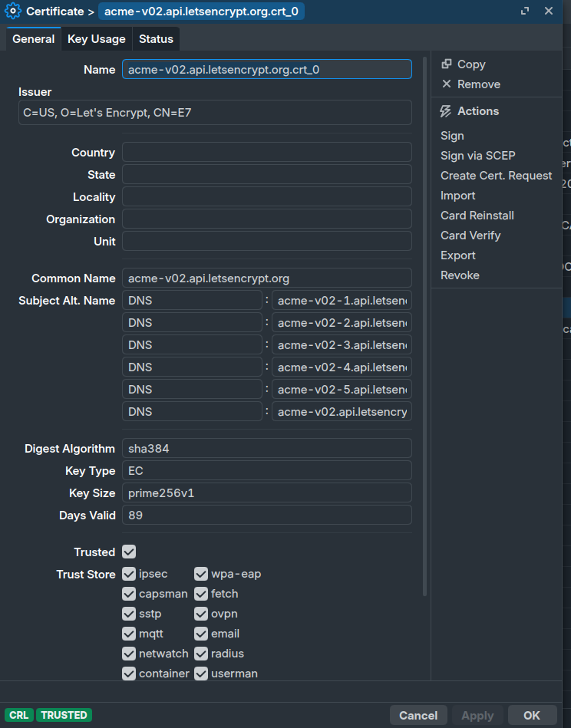Viewport: 571px width, 728px height.
Task: Open DNS type for acme-v02.api.letsencry alt name
Action: click(x=192, y=412)
